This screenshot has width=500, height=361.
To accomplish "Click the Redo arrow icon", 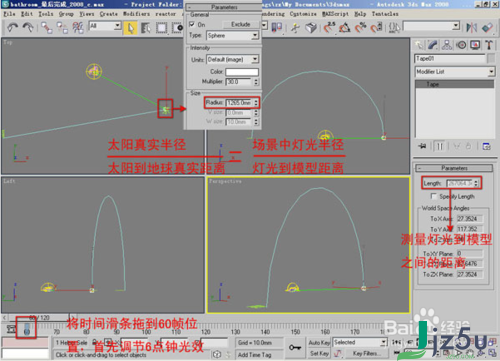I will (x=28, y=27).
